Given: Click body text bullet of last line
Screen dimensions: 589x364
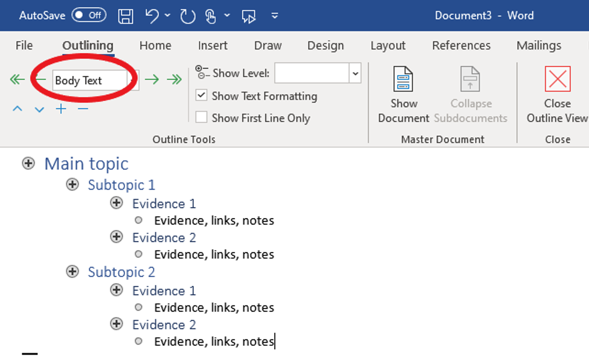Looking at the screenshot, I should pyautogui.click(x=139, y=341).
